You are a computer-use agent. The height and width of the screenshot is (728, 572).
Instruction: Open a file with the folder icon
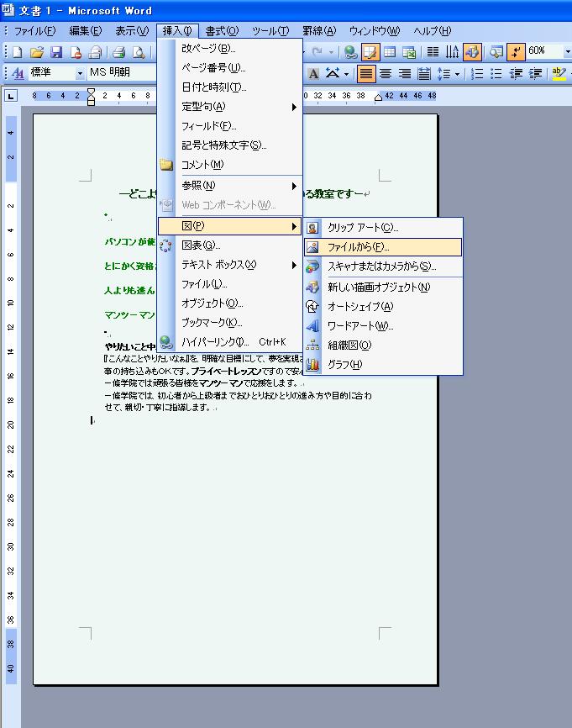point(37,52)
